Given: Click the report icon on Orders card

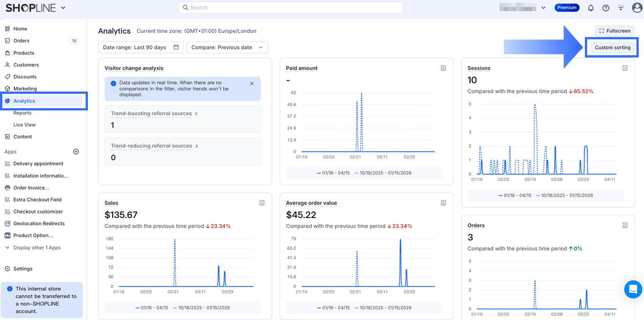Looking at the screenshot, I should point(625,225).
